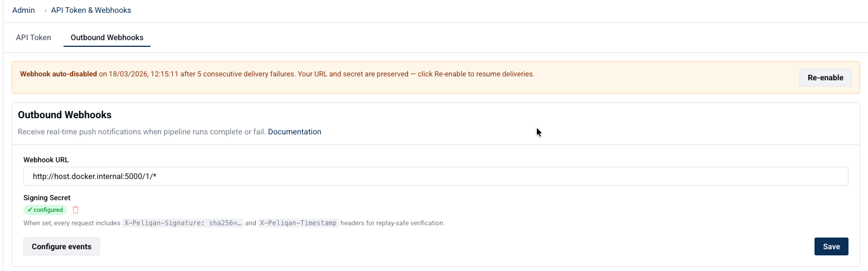Re-enable the auto-disabled webhook

point(826,78)
